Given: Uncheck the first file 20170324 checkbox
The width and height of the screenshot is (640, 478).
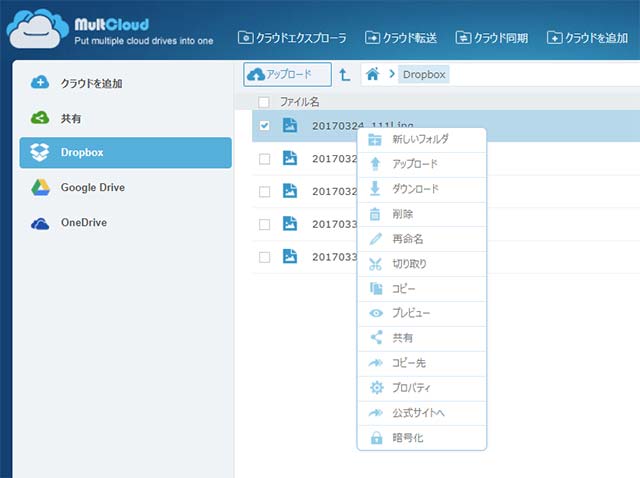Looking at the screenshot, I should [264, 125].
